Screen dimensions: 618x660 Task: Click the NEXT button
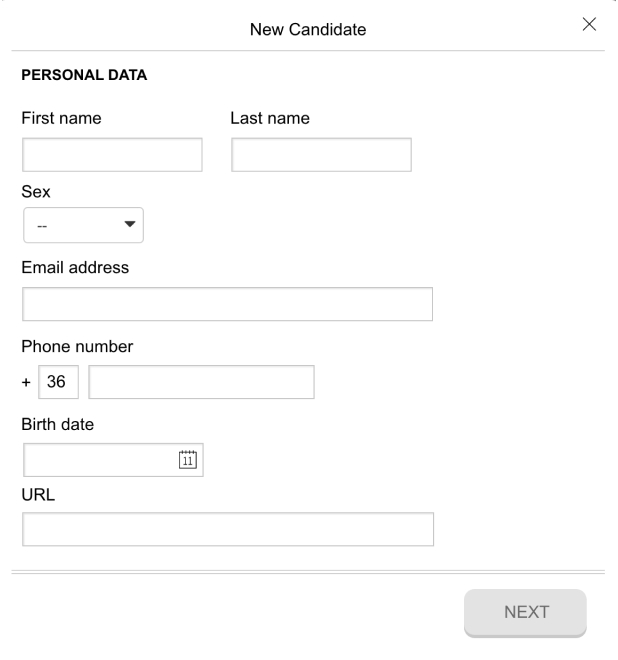(525, 613)
